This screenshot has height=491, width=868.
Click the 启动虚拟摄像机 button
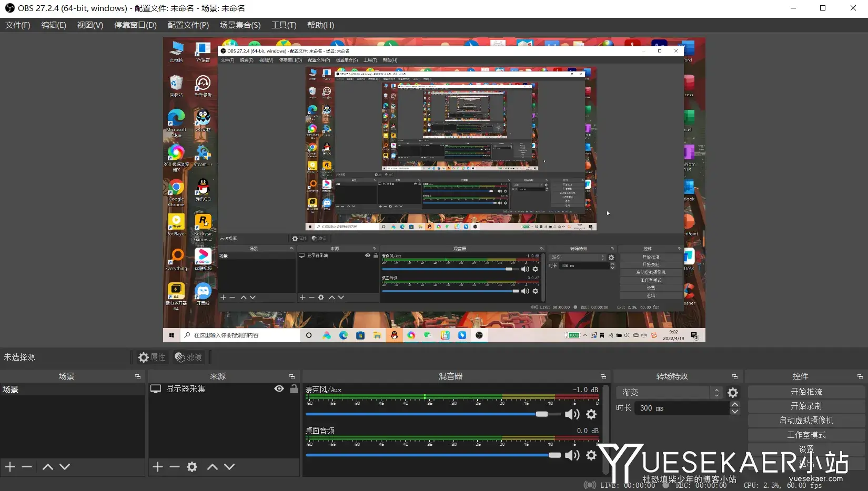pos(806,420)
